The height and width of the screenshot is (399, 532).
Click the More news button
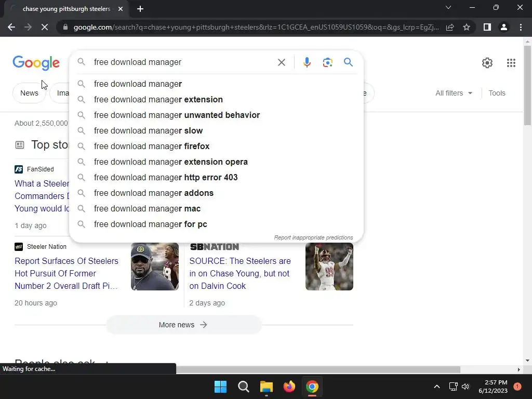(183, 325)
